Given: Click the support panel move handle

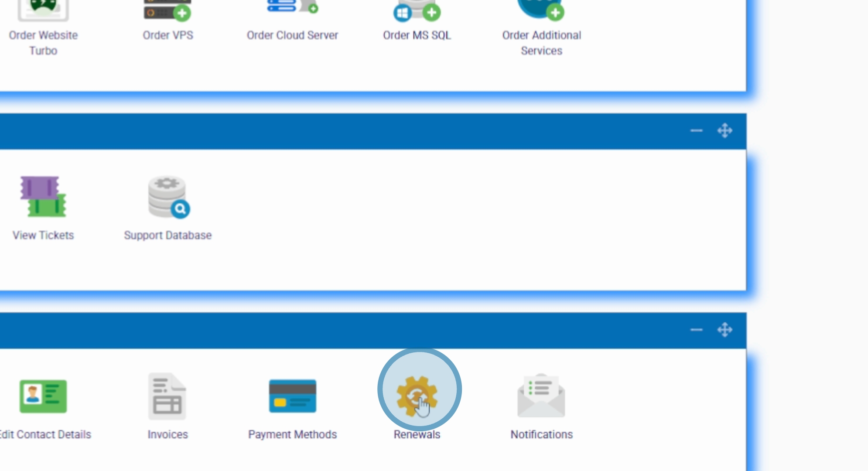Looking at the screenshot, I should coord(724,130).
